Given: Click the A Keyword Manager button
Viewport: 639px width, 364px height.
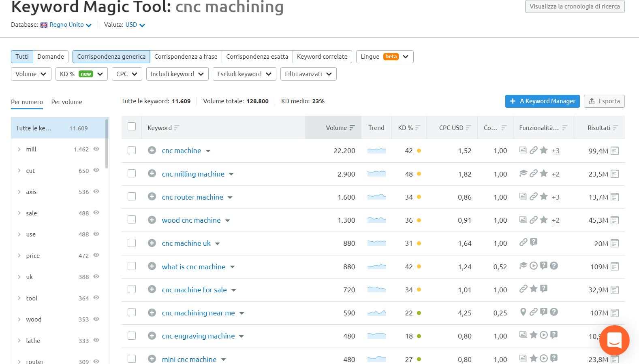Looking at the screenshot, I should (543, 101).
